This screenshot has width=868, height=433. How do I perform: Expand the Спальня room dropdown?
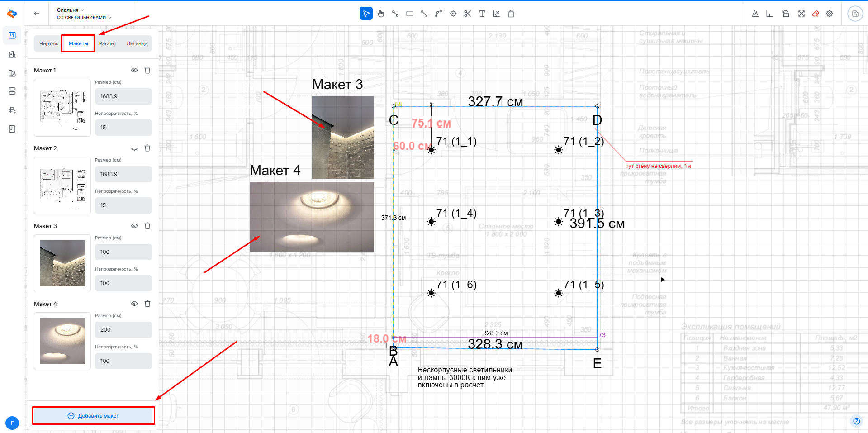click(x=71, y=10)
